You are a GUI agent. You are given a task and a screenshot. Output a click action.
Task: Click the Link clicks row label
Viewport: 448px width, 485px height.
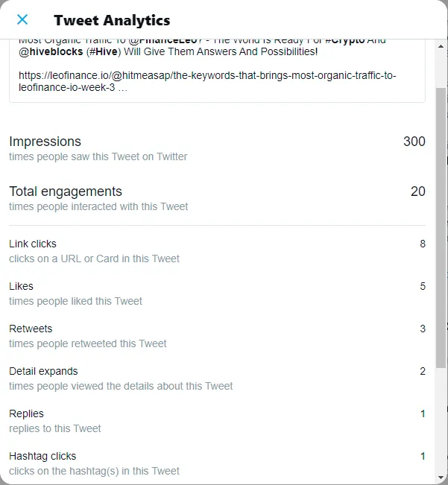coord(33,244)
